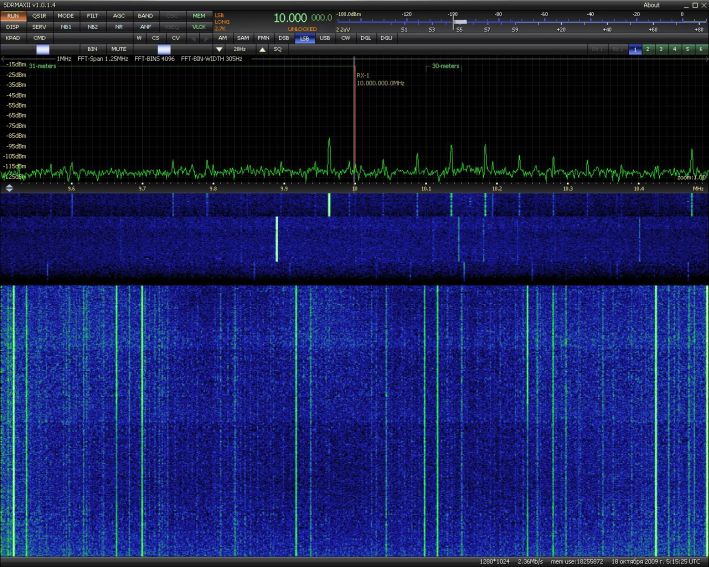
Task: Open the DISP display menu
Action: pyautogui.click(x=13, y=27)
